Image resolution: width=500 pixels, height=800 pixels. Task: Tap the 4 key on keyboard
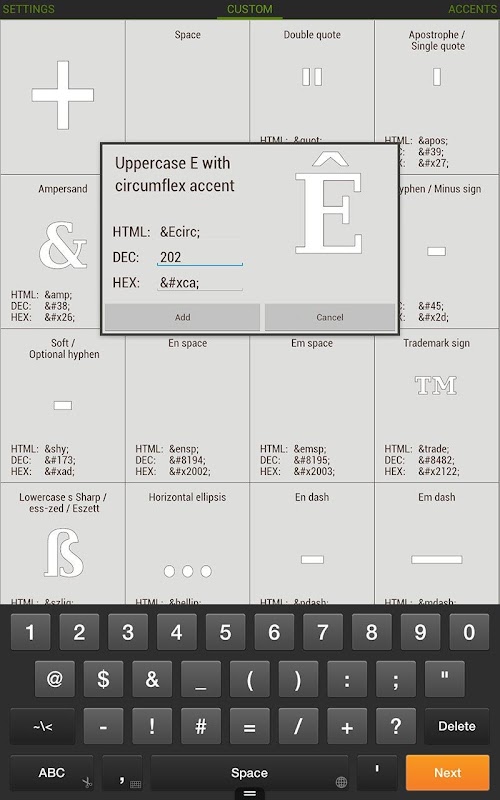pyautogui.click(x=177, y=632)
